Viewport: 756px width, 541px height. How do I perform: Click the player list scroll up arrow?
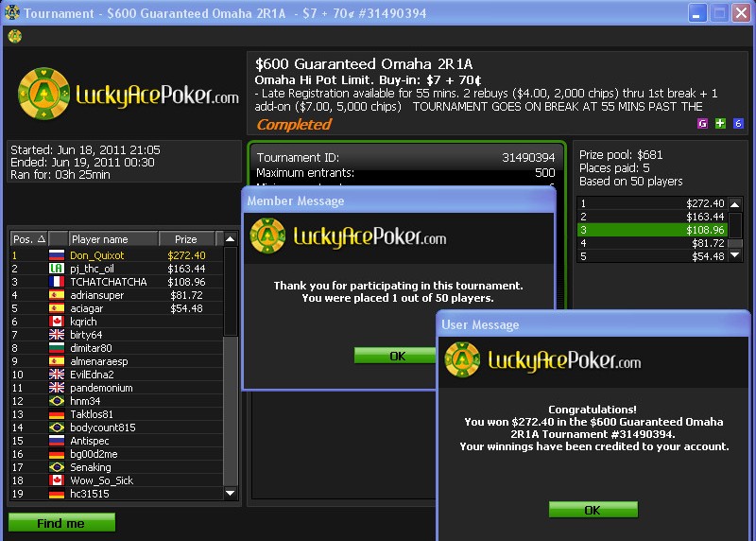click(231, 239)
